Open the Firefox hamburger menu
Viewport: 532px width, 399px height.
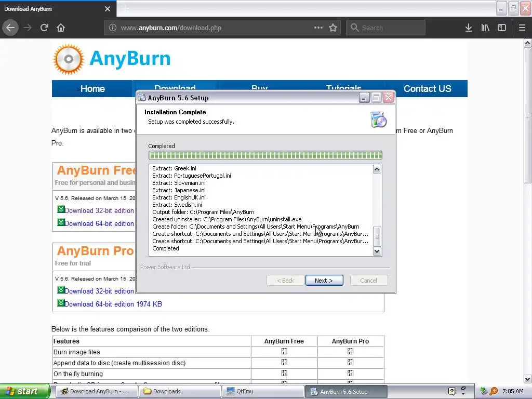522,28
